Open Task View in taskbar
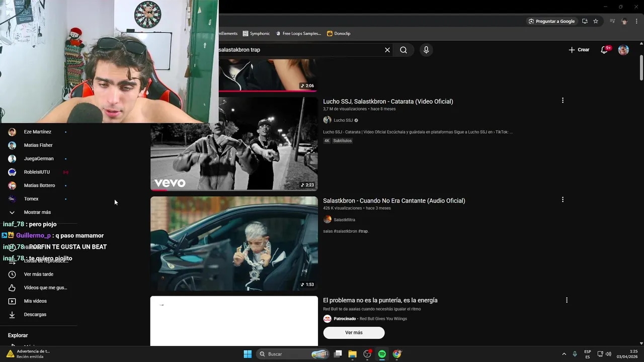Screen dimensions: 644x362 tap(338, 354)
